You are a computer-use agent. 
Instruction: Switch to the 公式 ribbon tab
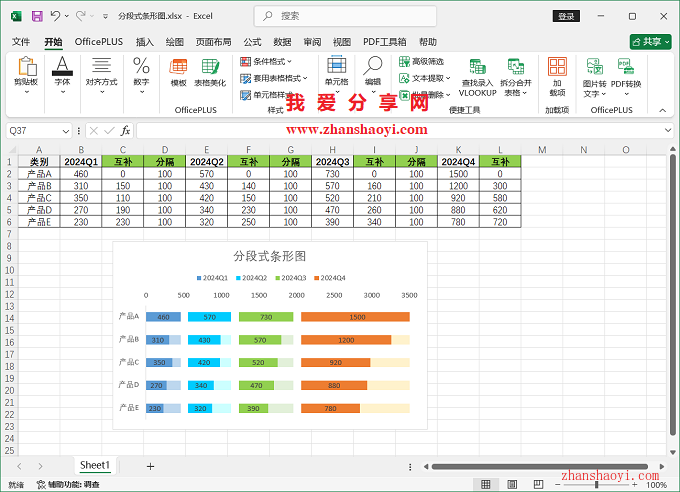252,42
